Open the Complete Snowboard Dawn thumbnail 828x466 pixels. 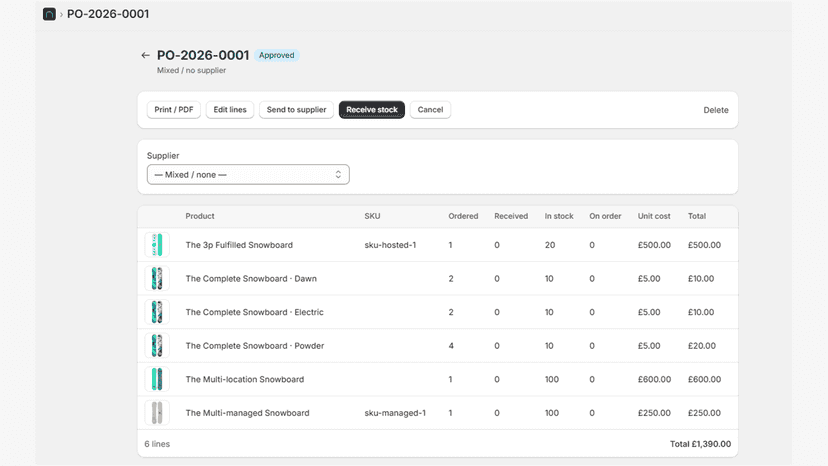tap(157, 278)
